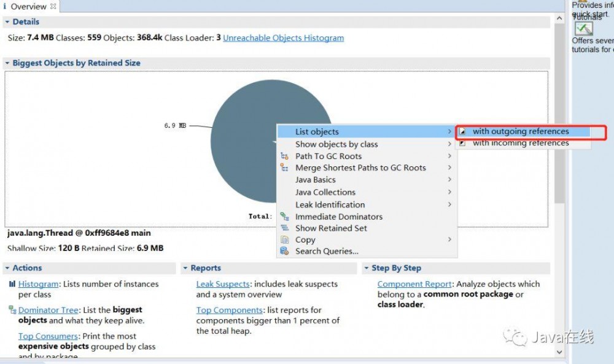614x364 pixels.
Task: Open the Top Components link
Action: (x=229, y=310)
